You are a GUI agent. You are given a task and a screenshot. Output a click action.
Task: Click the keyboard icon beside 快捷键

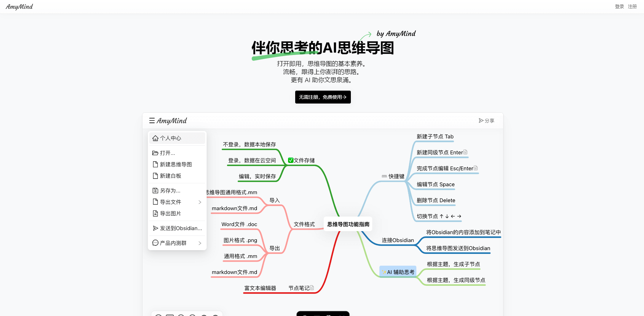[384, 176]
